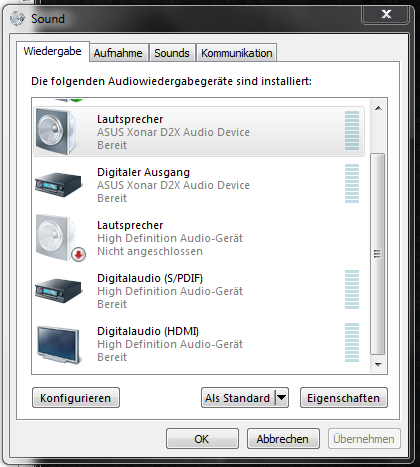Click the Konfigurieren button

76,398
